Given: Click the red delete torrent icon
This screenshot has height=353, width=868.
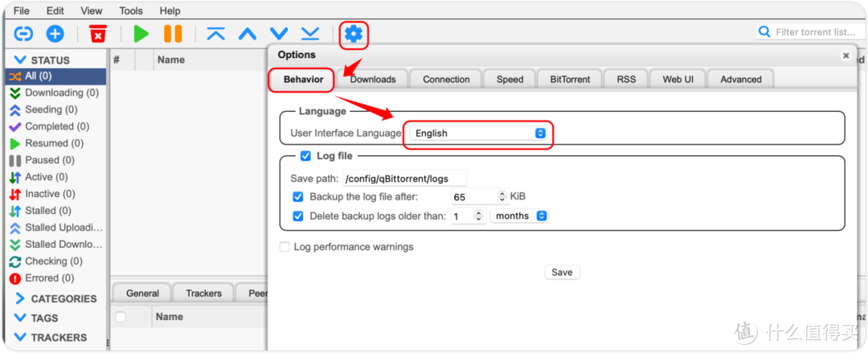Looking at the screenshot, I should coord(98,34).
